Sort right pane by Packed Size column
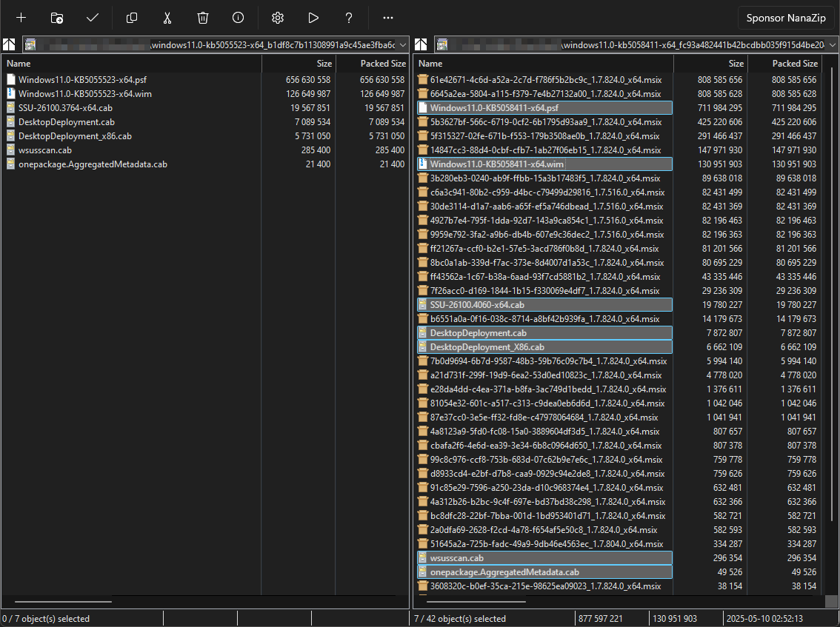This screenshot has height=627, width=840. [x=785, y=63]
